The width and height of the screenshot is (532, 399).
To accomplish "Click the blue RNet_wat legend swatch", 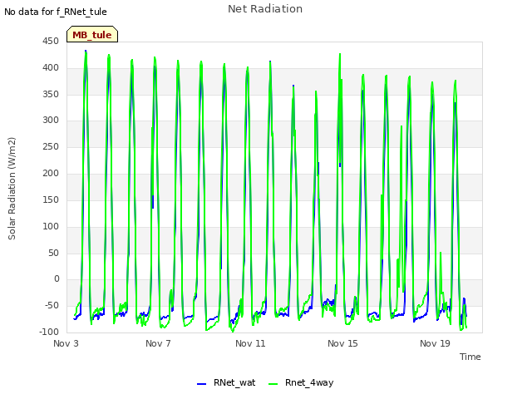I will coord(201,384).
